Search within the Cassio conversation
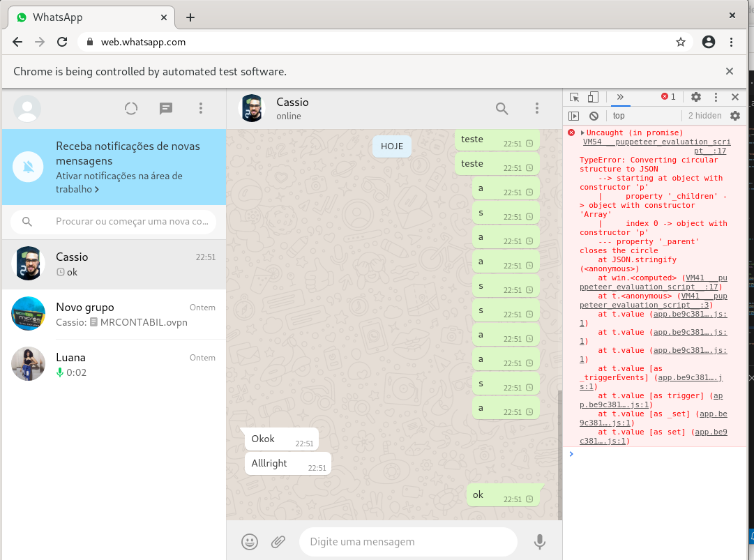The height and width of the screenshot is (560, 754). [502, 109]
